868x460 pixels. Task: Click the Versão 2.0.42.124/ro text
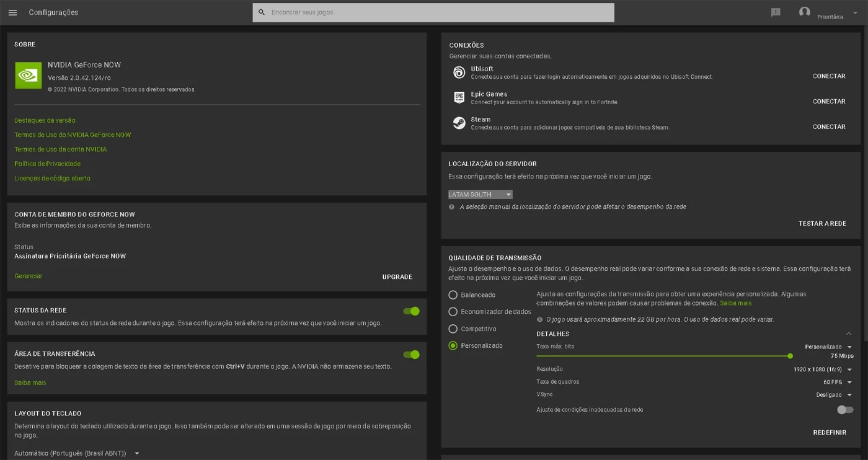pos(79,78)
